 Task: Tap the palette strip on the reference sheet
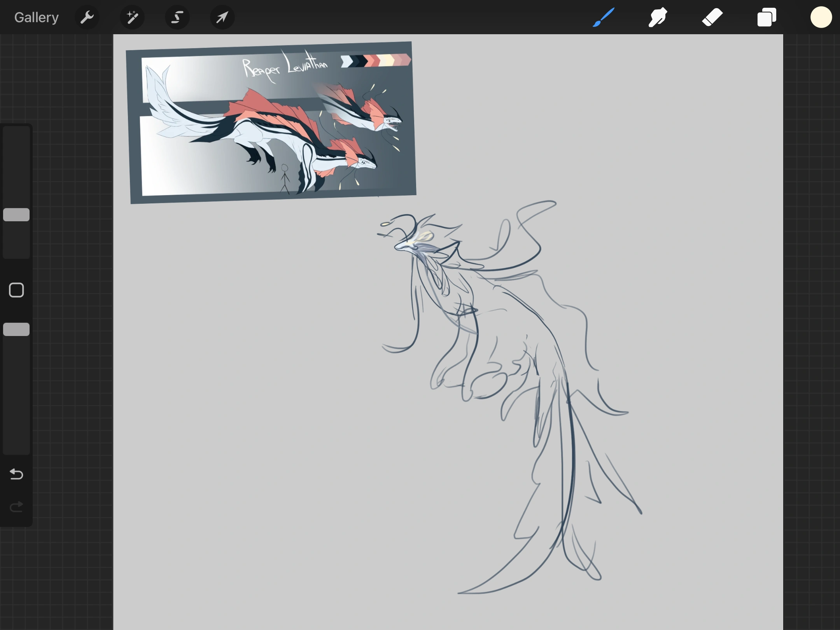click(x=375, y=60)
